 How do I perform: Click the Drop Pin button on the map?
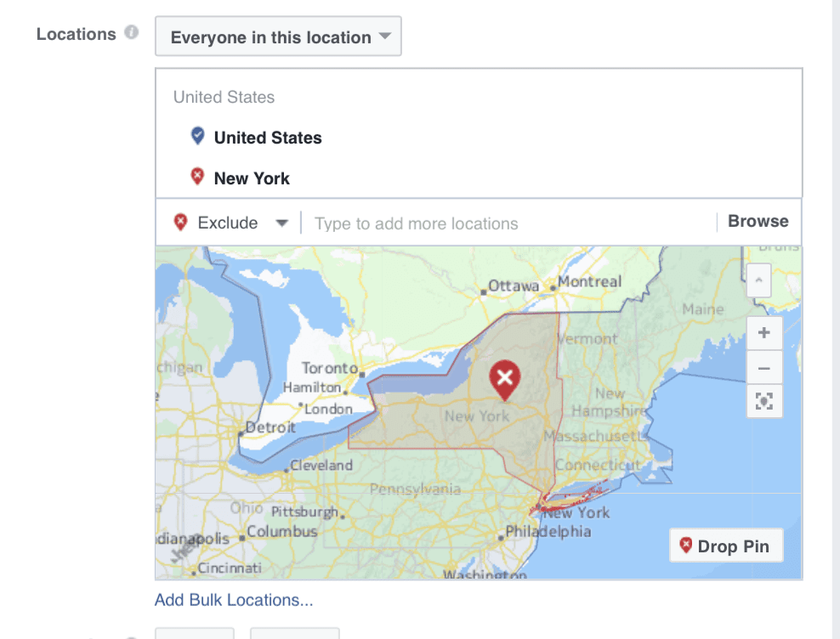pos(726,546)
